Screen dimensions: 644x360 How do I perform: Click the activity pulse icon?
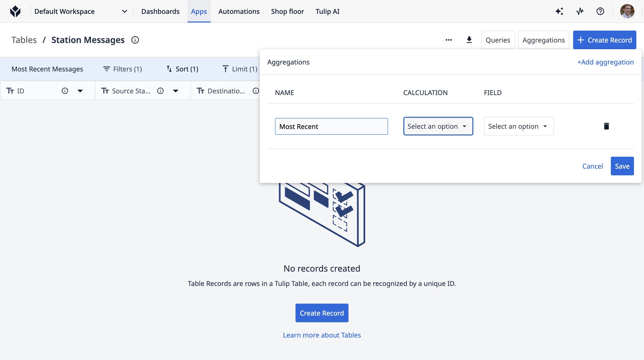[x=580, y=11]
